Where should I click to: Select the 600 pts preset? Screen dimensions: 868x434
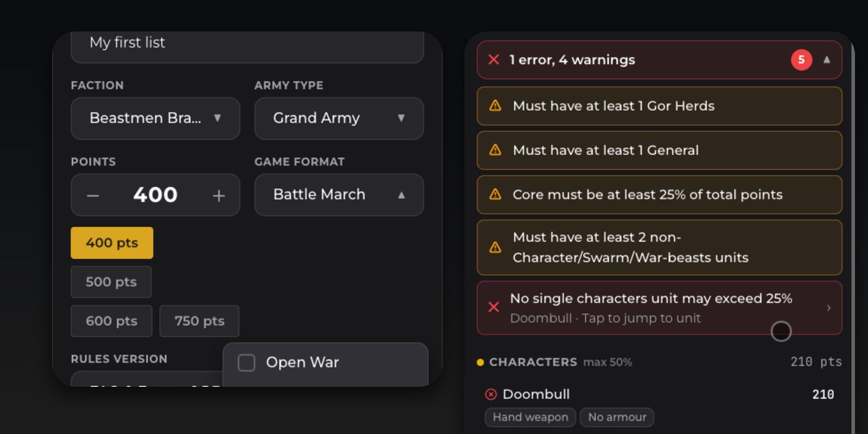[112, 321]
